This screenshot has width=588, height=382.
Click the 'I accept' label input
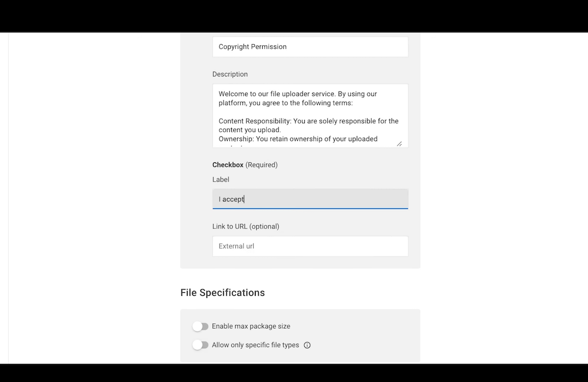coord(310,199)
